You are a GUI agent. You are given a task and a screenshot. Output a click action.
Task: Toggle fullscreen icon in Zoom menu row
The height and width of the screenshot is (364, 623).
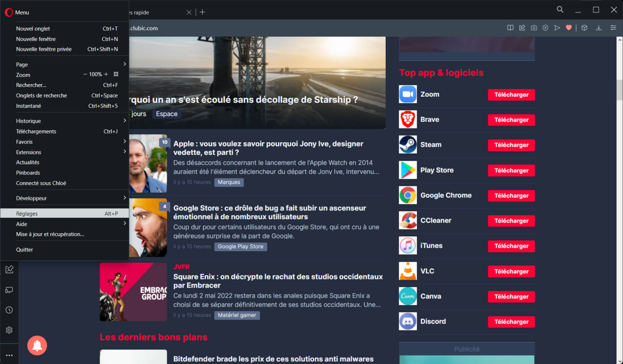pos(116,74)
